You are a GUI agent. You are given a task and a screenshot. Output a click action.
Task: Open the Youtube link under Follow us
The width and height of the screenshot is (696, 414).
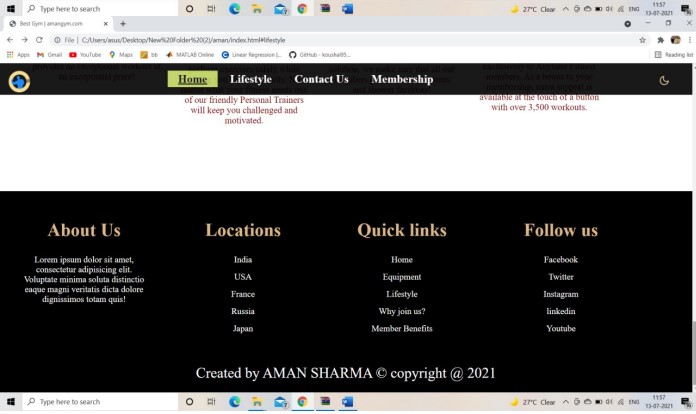[x=561, y=328]
